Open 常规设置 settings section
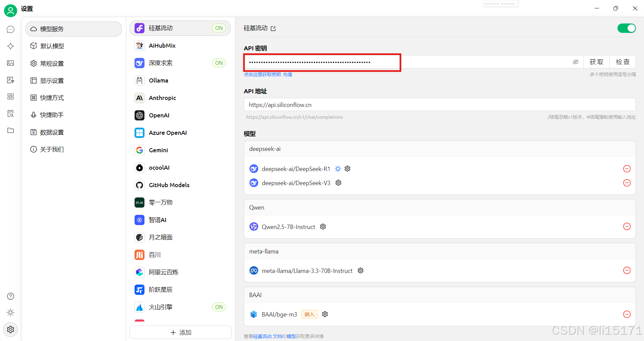This screenshot has width=644, height=341. click(74, 63)
